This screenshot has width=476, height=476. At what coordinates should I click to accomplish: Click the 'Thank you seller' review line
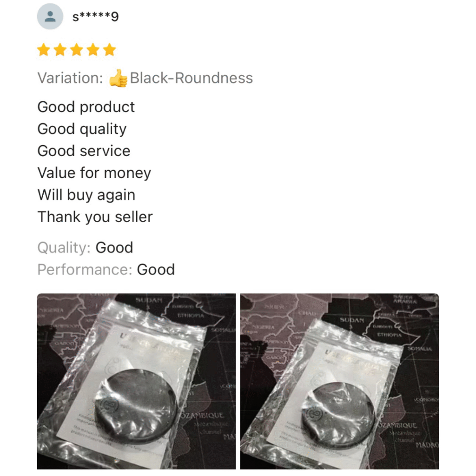click(95, 217)
